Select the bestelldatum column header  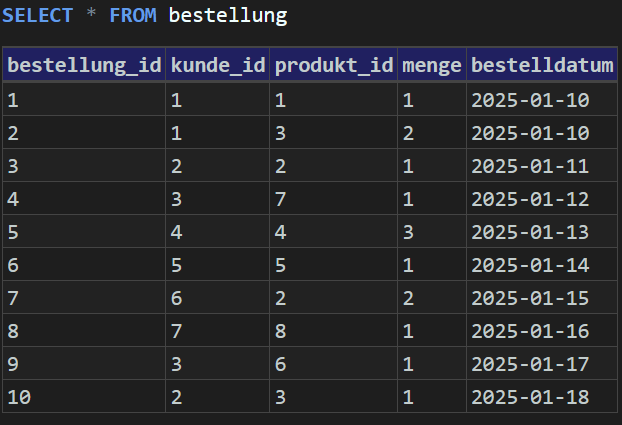point(542,65)
